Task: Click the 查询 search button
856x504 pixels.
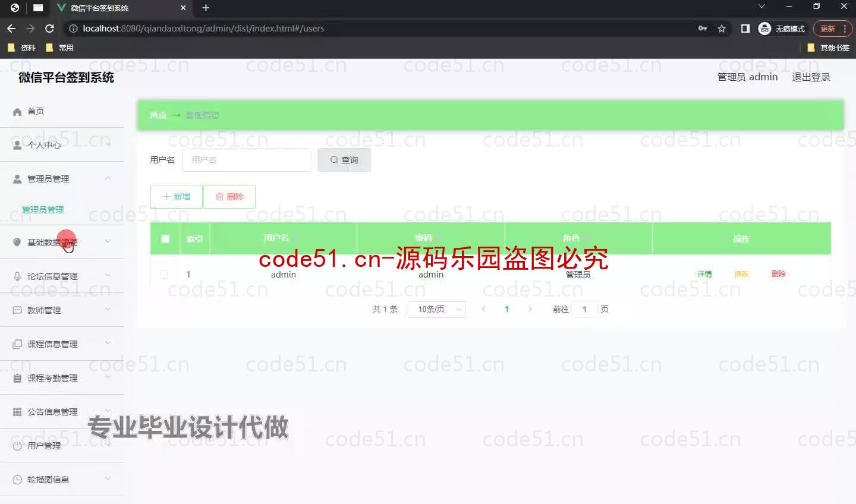Action: [344, 160]
